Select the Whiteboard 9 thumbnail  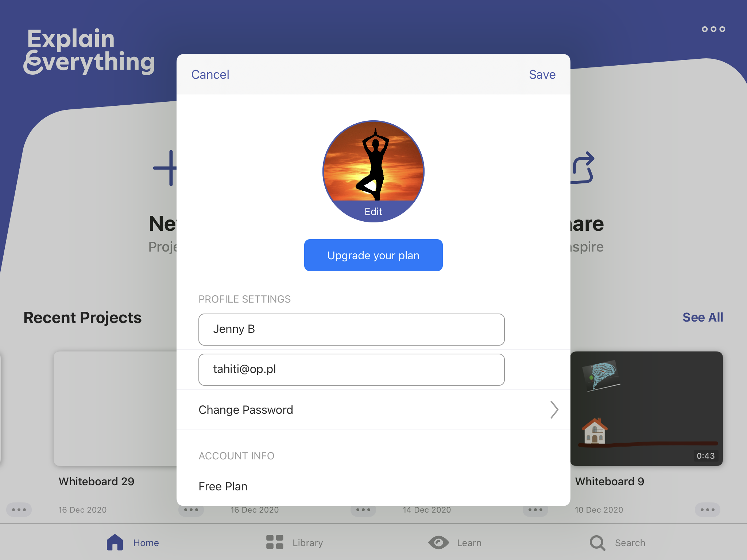(645, 408)
